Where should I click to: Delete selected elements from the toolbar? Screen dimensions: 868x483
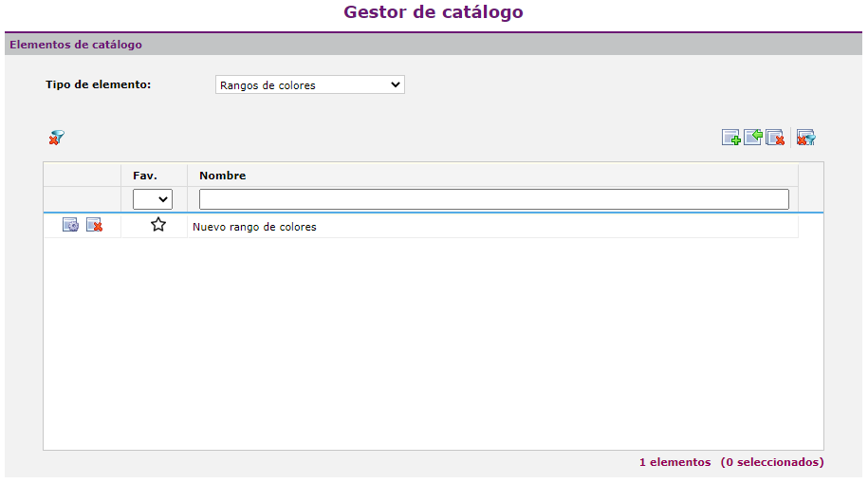coord(775,139)
